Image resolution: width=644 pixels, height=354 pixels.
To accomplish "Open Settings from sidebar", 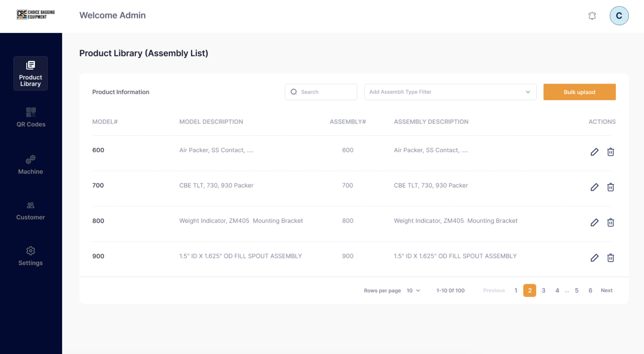I will (x=31, y=256).
